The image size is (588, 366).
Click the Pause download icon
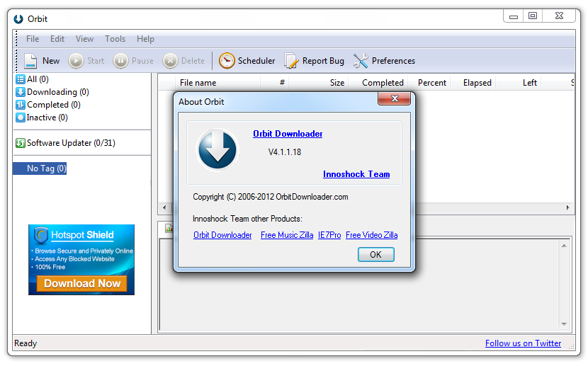tap(120, 61)
